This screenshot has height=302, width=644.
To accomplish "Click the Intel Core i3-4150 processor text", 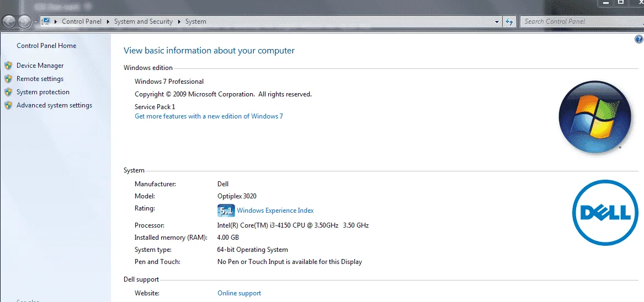I will coord(293,225).
